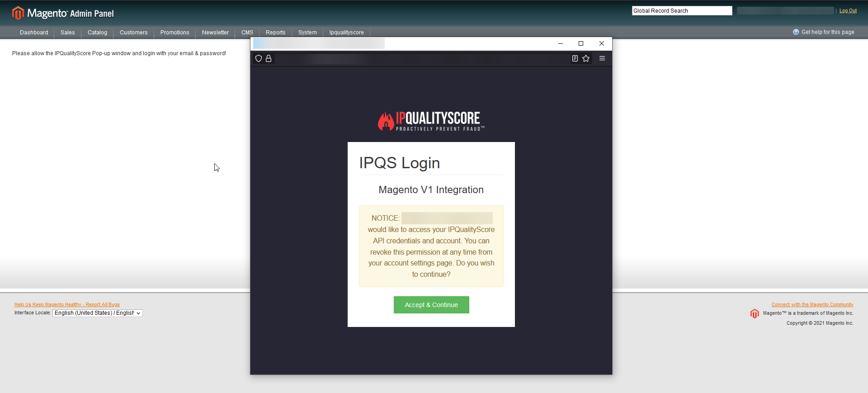
Task: Open the Catalog menu
Action: (98, 33)
